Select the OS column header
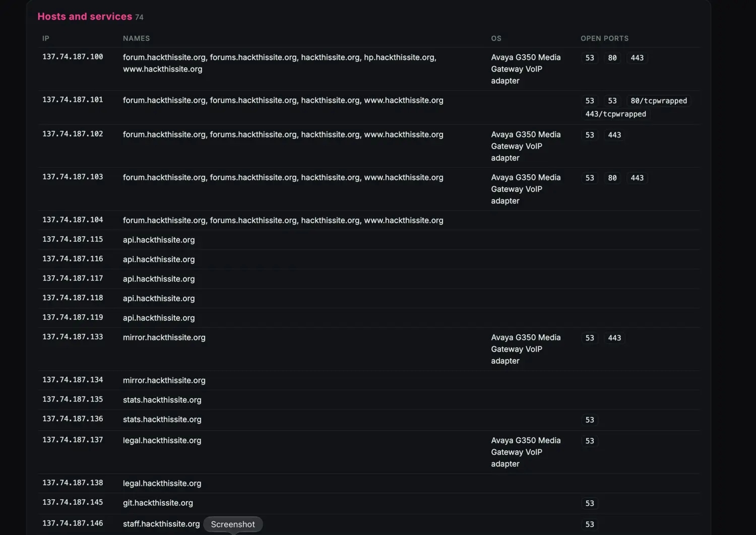Viewport: 756px width, 535px height. click(496, 38)
